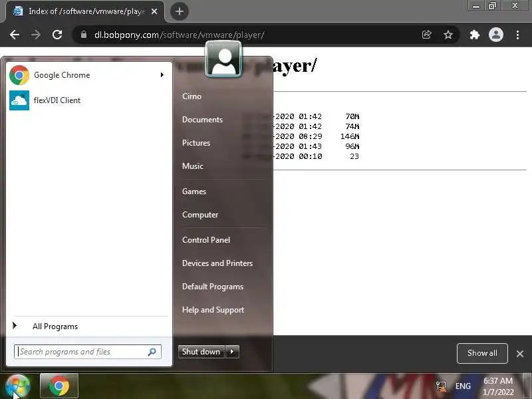
Task: Open Pictures from Start menu
Action: click(x=196, y=143)
